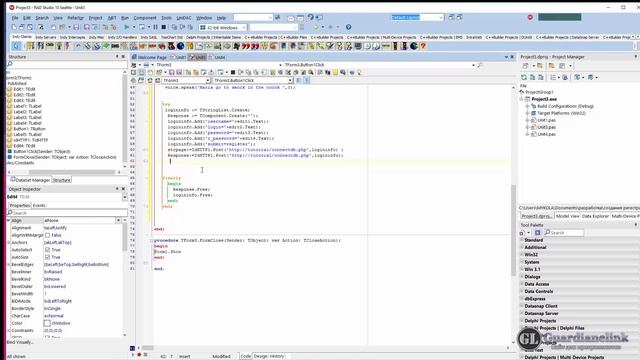Image resolution: width=640 pixels, height=360 pixels.
Task: Toggle the AutoSize checkbox
Action: point(47,257)
